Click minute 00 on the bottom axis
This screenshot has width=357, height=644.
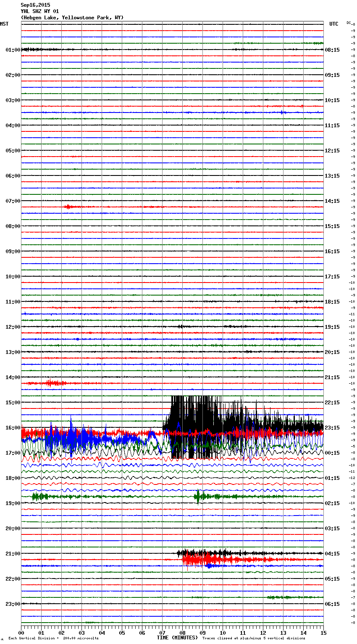tap(21, 633)
